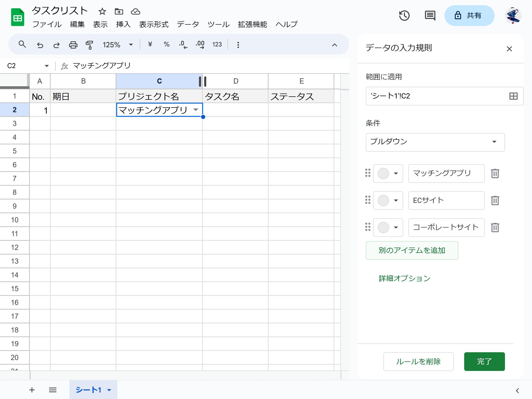Open the all sheets list
This screenshot has width=532, height=399.
[53, 390]
